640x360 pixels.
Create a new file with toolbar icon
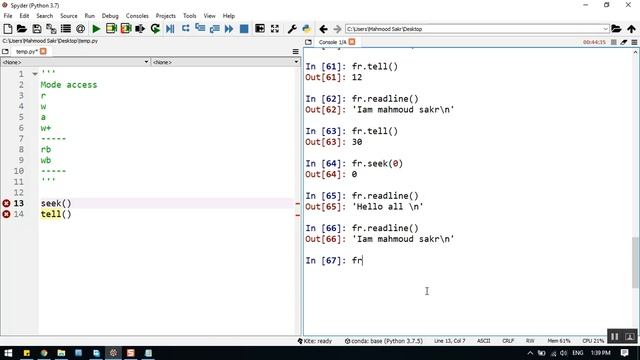[x=7, y=29]
